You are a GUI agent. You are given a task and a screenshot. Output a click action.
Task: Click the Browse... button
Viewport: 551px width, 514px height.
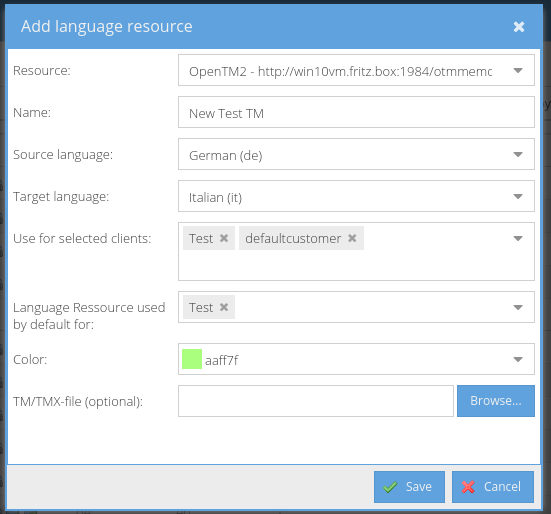point(496,401)
